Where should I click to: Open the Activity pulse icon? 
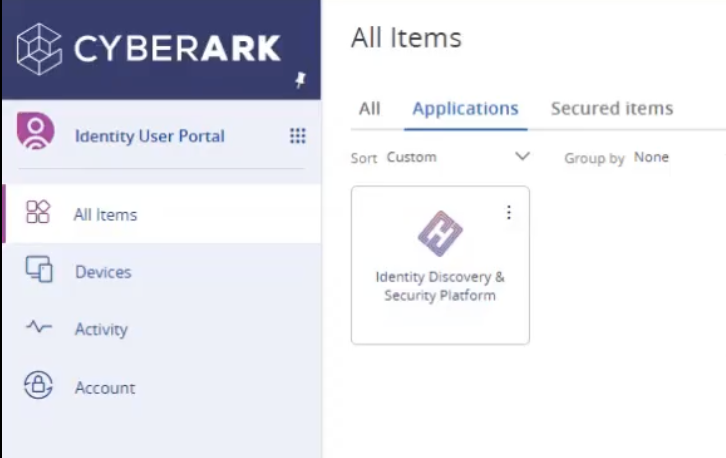(x=38, y=328)
